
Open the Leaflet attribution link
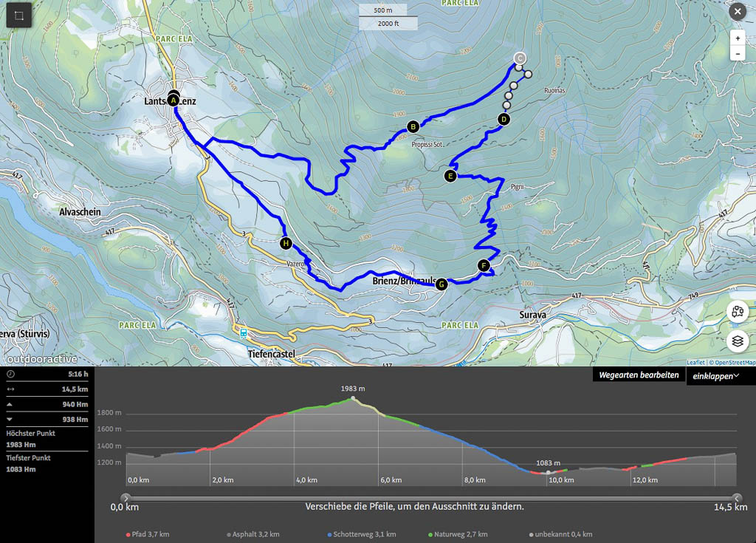695,363
